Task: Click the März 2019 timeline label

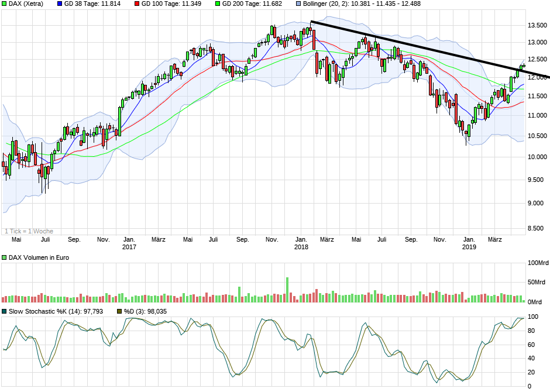Action: pos(496,239)
